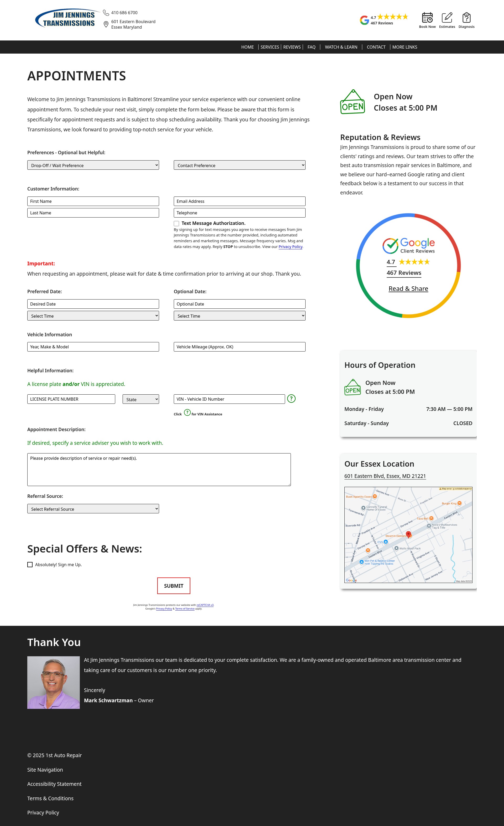504x826 pixels.
Task: Open the State dropdown
Action: (141, 399)
